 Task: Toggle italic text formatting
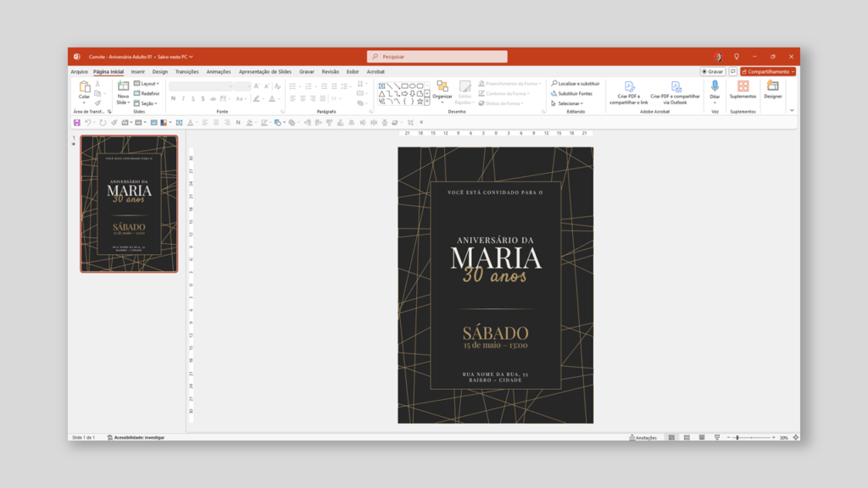coord(183,99)
